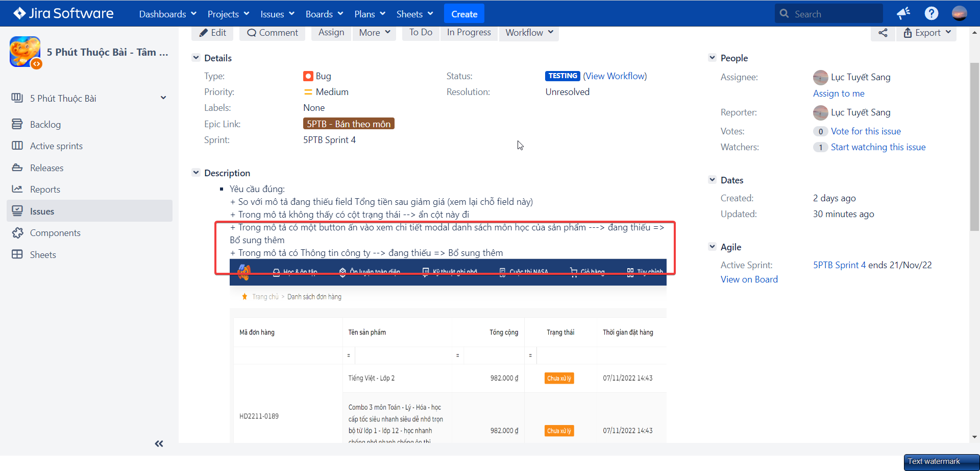This screenshot has height=471, width=980.
Task: Open the Projects dropdown menu
Action: (228, 14)
